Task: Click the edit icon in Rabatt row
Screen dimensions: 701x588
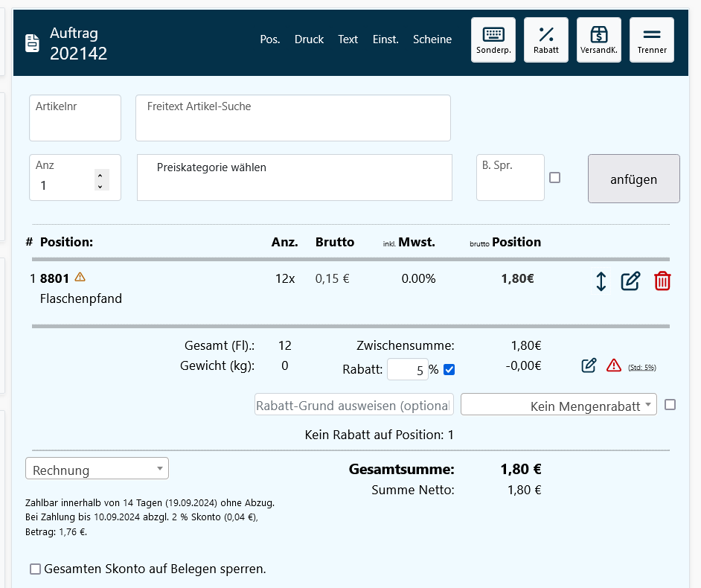Action: tap(589, 365)
